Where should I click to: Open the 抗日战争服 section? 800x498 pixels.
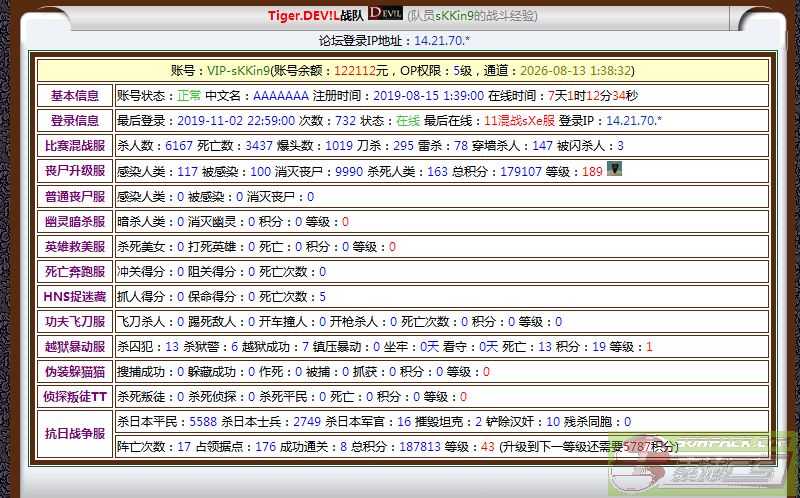pos(75,434)
